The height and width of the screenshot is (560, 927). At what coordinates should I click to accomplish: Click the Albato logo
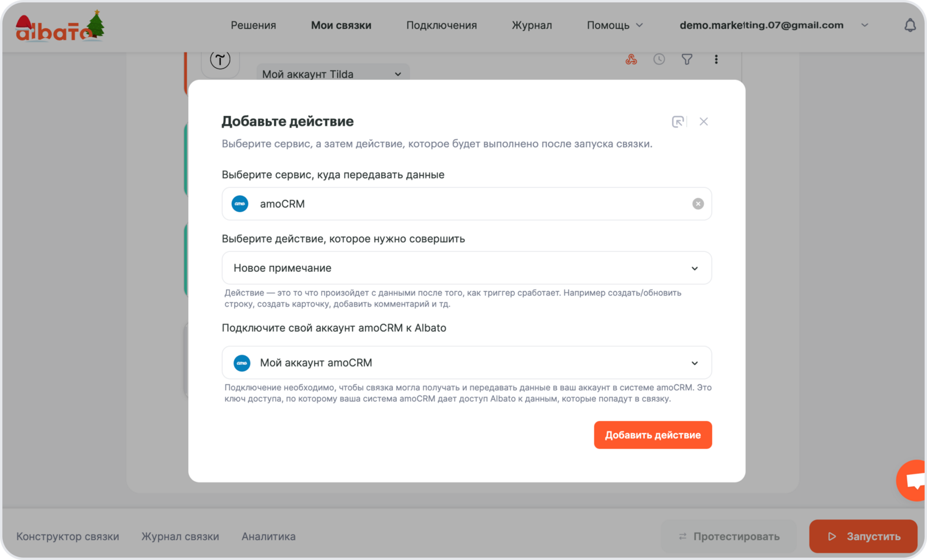coord(60,28)
